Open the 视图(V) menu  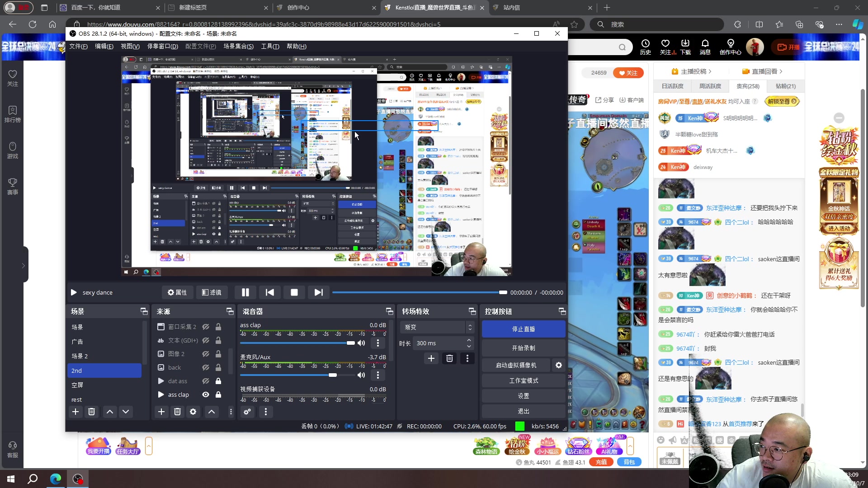click(x=130, y=46)
